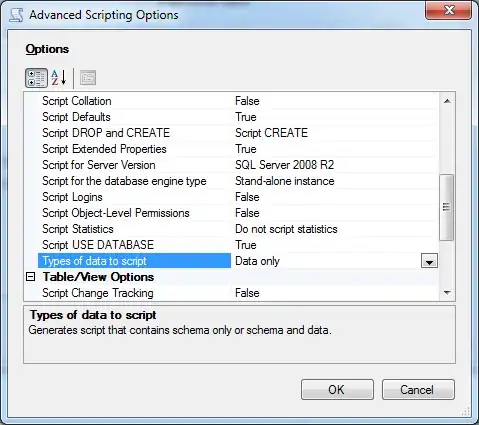
Task: Sort options with Alphabetical A-Z icon
Action: (59, 78)
